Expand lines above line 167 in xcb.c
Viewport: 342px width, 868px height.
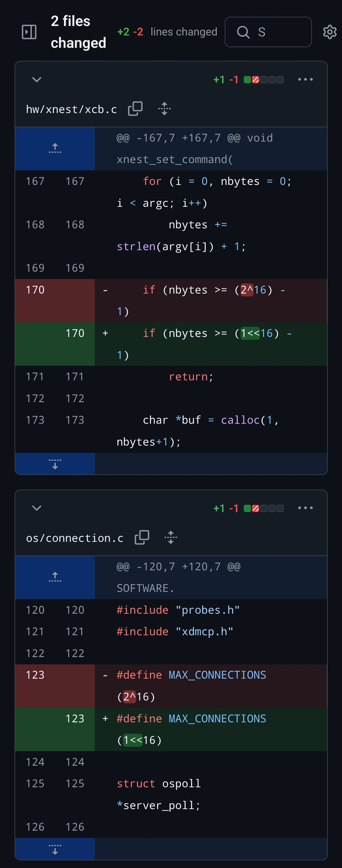point(55,148)
